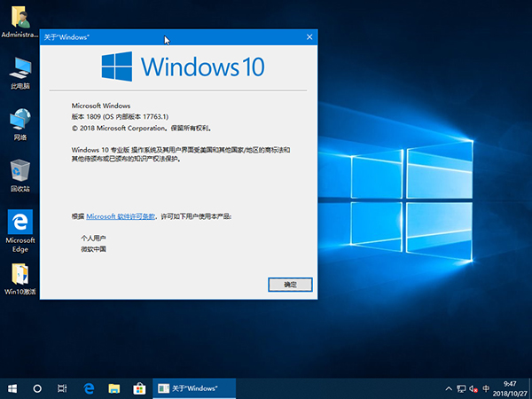Viewport: 532px width, 399px height.
Task: Open the clock showing 9:47
Action: click(509, 388)
